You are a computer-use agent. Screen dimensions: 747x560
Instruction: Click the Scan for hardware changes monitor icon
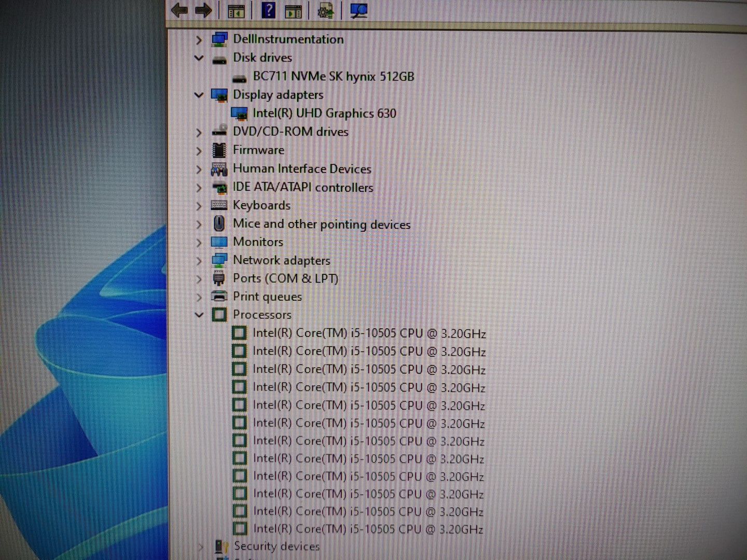click(x=358, y=10)
